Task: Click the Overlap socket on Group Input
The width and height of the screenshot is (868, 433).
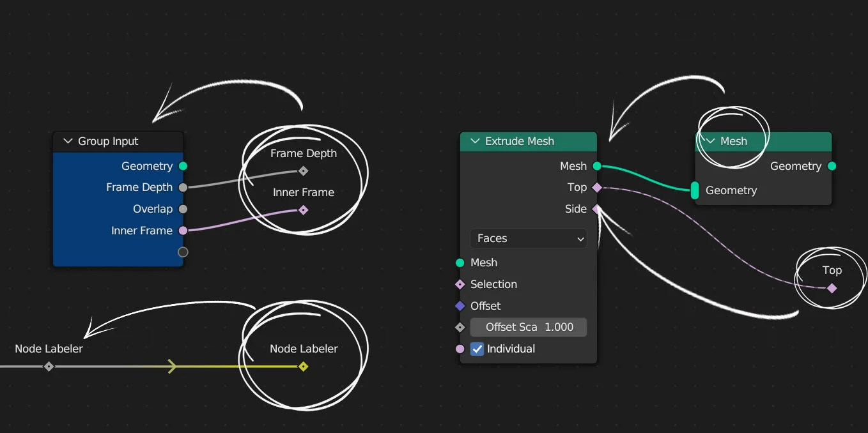Action: click(183, 209)
